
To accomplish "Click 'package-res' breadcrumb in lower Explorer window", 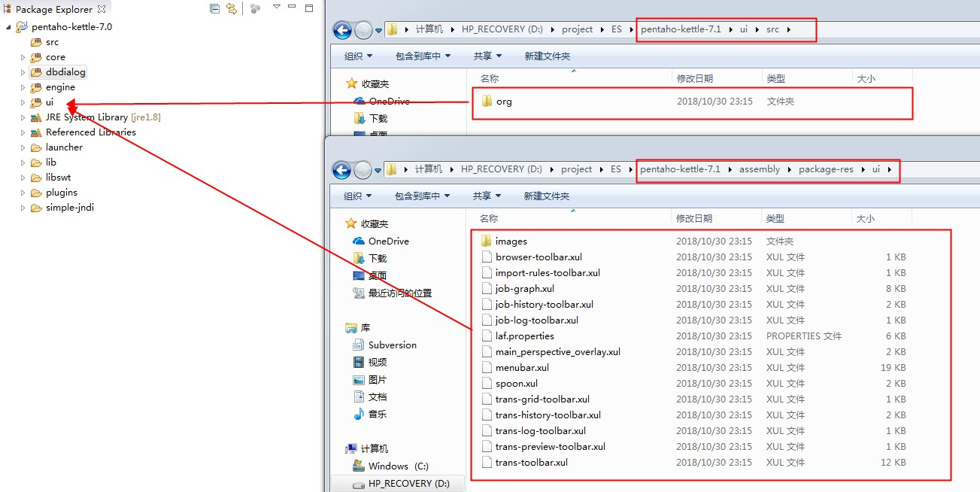I will click(x=826, y=169).
